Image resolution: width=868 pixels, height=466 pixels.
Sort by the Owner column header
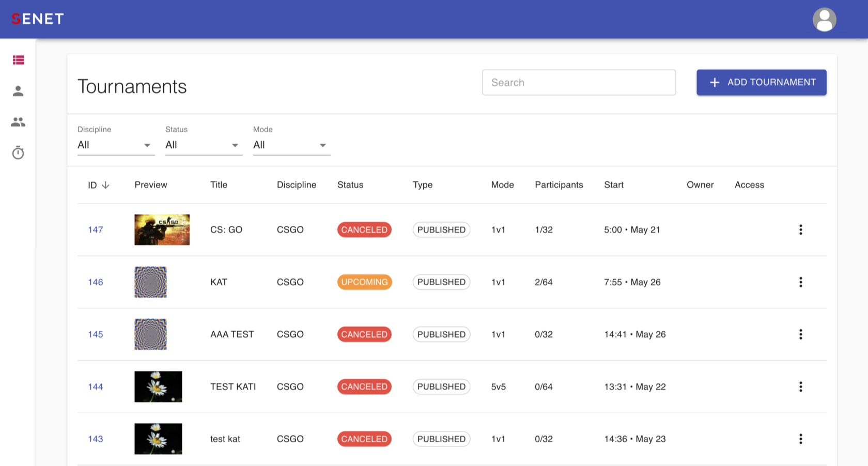pyautogui.click(x=700, y=185)
